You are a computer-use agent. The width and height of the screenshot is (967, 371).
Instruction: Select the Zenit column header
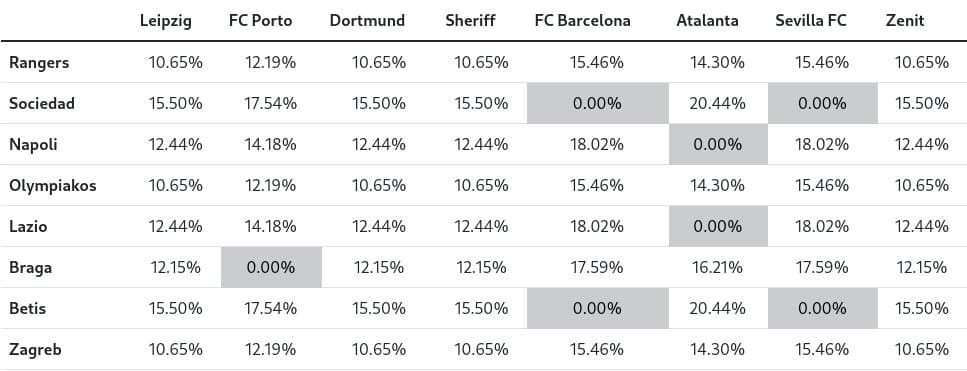tap(905, 21)
